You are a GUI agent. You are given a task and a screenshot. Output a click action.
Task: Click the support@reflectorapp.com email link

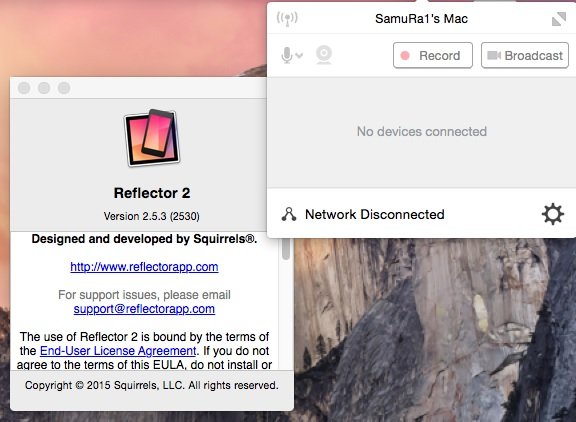(x=144, y=309)
